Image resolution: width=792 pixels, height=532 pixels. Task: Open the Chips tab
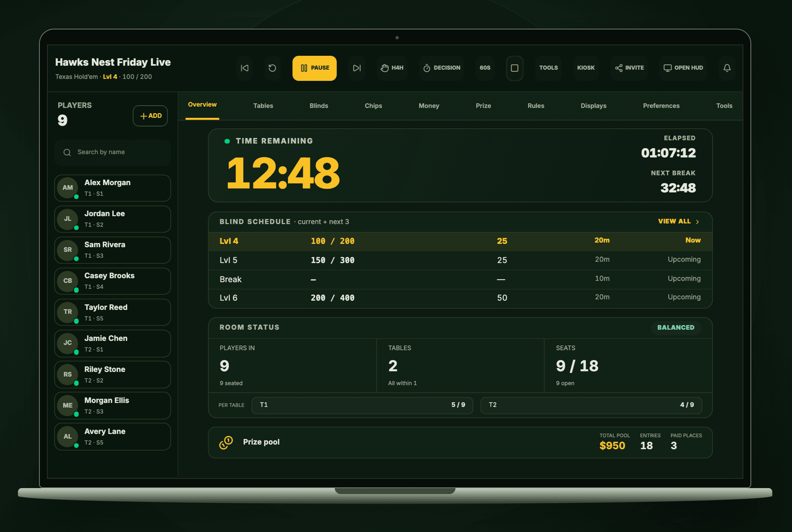(373, 106)
